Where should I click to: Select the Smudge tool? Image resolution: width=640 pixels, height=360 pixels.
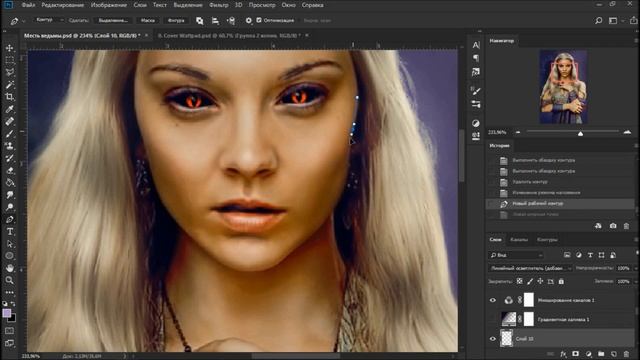9,195
